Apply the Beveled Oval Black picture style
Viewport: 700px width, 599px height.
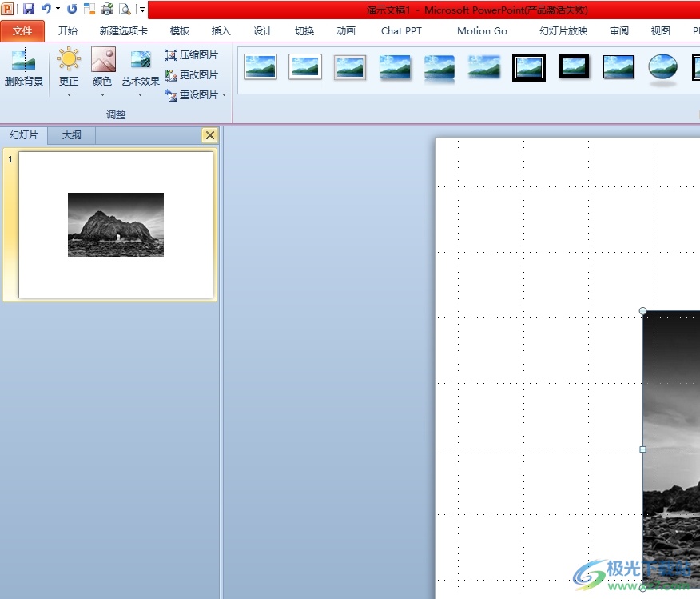(x=663, y=69)
